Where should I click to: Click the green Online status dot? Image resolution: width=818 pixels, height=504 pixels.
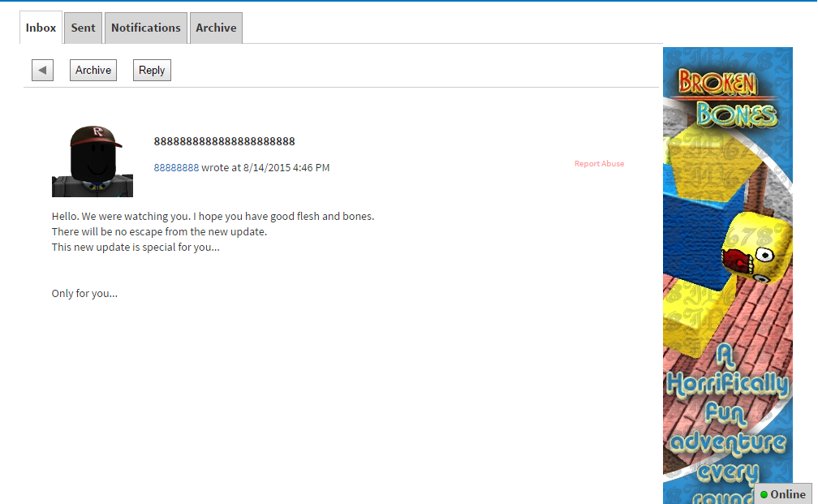coord(764,494)
